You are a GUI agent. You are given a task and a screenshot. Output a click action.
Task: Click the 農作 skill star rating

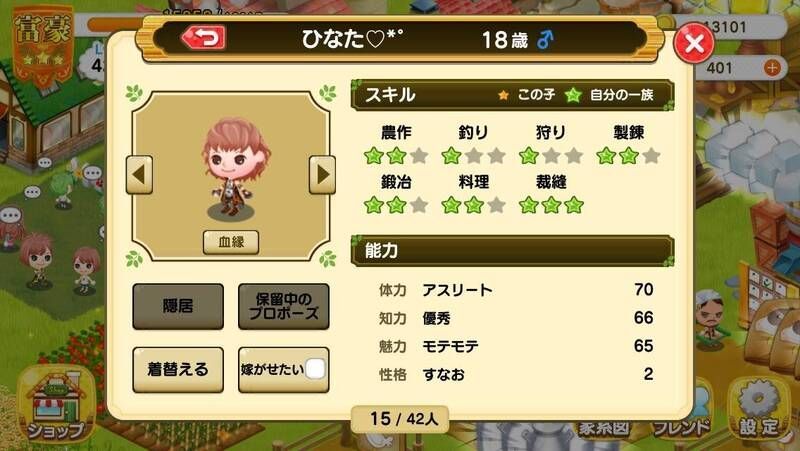pyautogui.click(x=396, y=156)
